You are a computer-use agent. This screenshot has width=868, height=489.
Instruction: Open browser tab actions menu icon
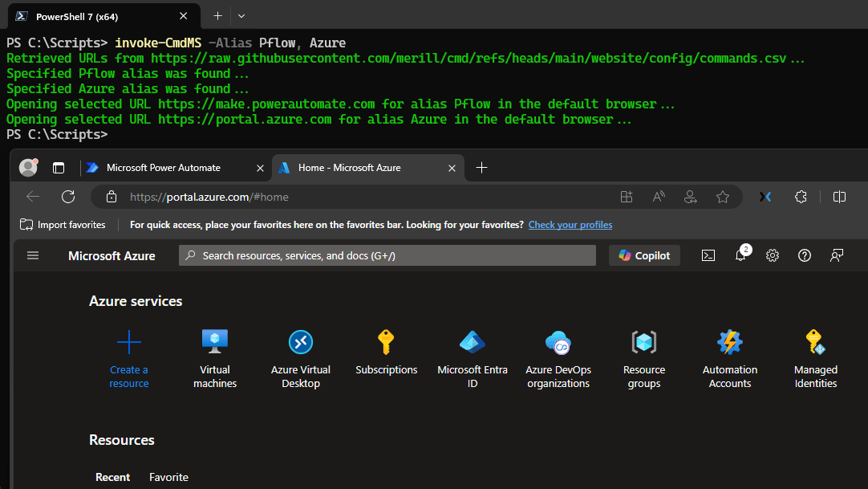coord(58,168)
